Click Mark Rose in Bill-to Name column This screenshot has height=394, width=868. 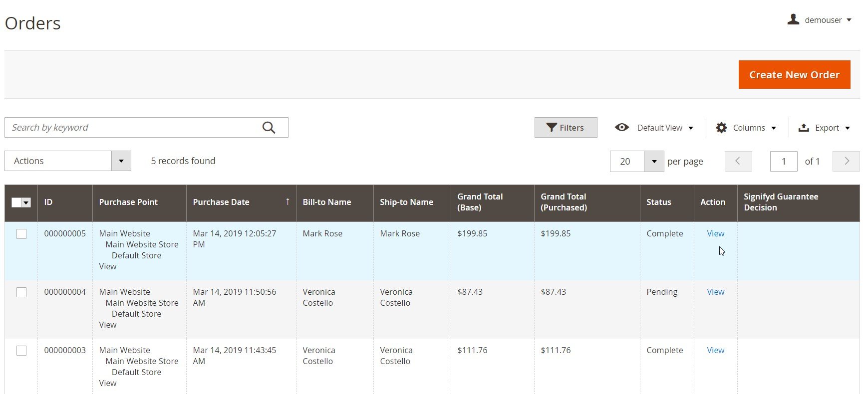pyautogui.click(x=322, y=233)
